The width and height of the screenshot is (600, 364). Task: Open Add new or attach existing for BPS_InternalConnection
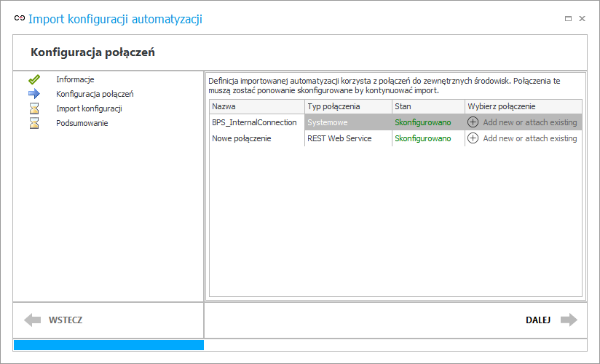(530, 122)
